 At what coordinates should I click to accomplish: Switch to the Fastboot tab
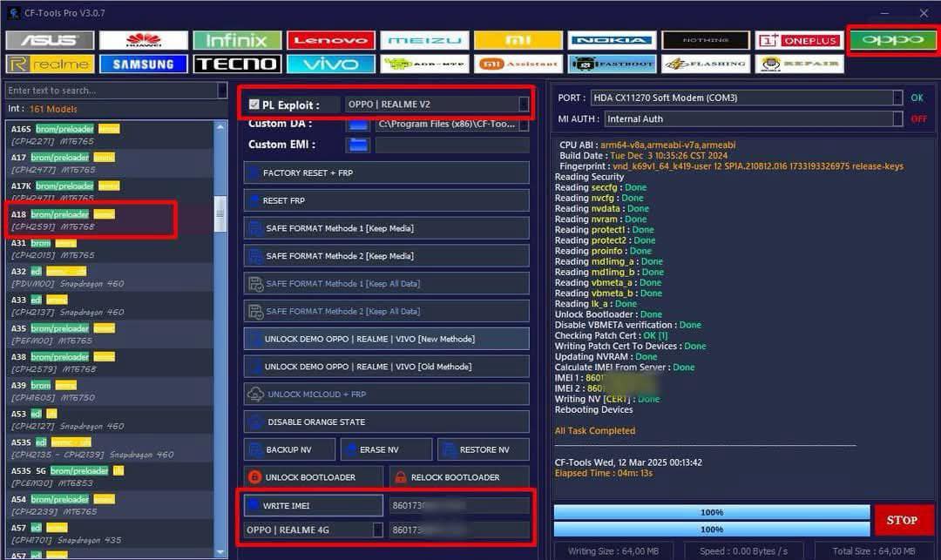click(613, 64)
